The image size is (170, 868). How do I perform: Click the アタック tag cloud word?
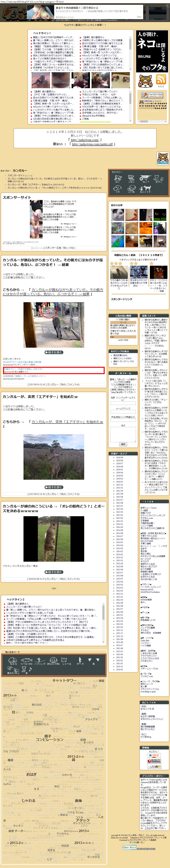(83, 820)
